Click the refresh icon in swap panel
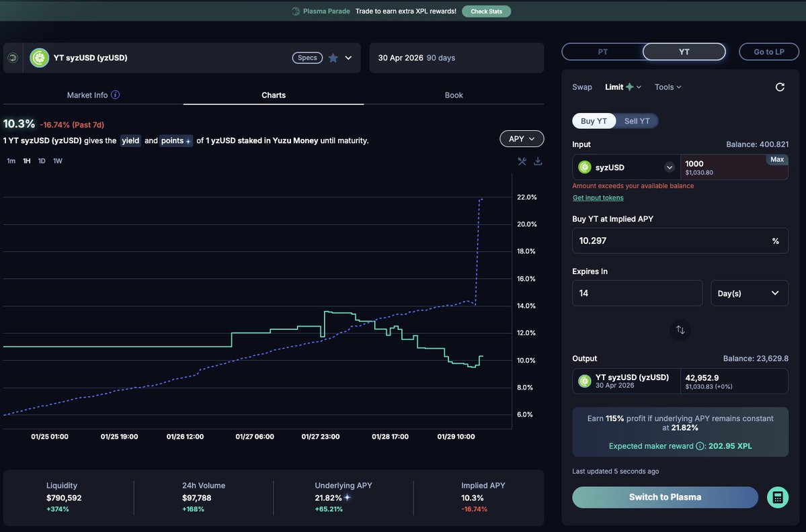The height and width of the screenshot is (532, 806). tap(780, 87)
